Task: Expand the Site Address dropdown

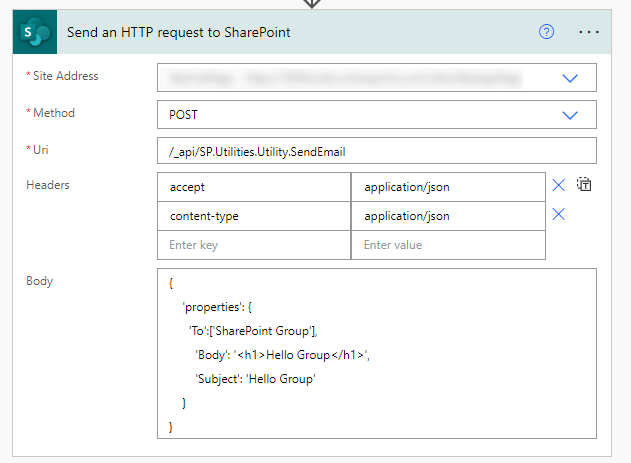Action: (x=570, y=78)
